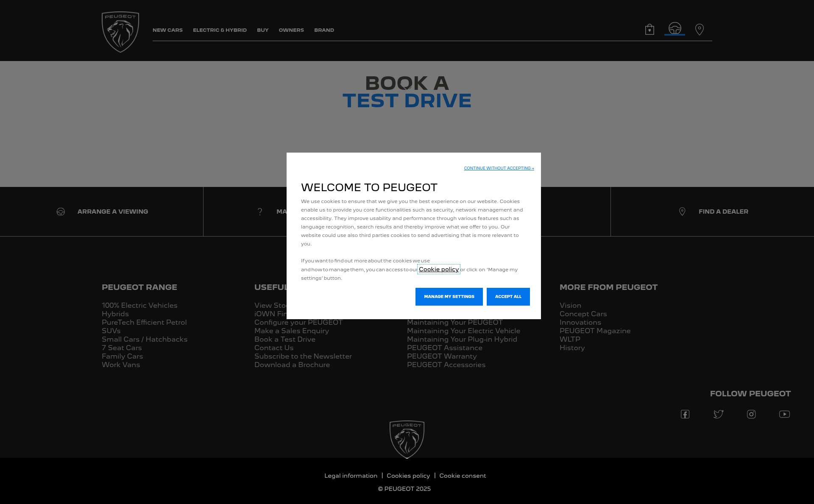
Task: Open Peugeot YouTube channel icon
Action: (784, 414)
